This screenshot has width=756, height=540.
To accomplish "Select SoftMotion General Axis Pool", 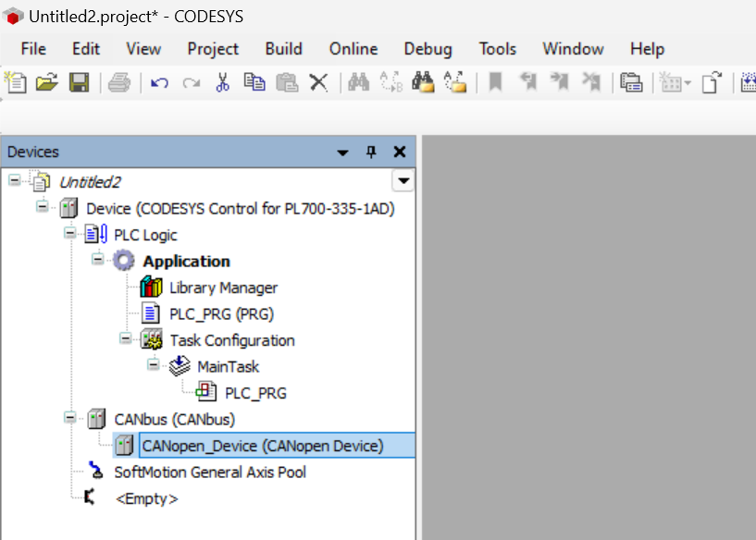I will coord(210,472).
